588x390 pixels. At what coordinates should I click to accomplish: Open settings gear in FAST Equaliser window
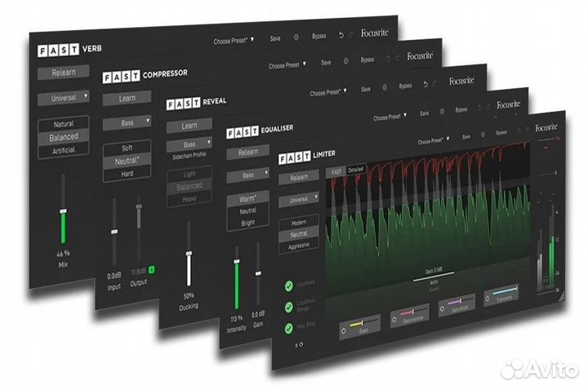point(442,112)
